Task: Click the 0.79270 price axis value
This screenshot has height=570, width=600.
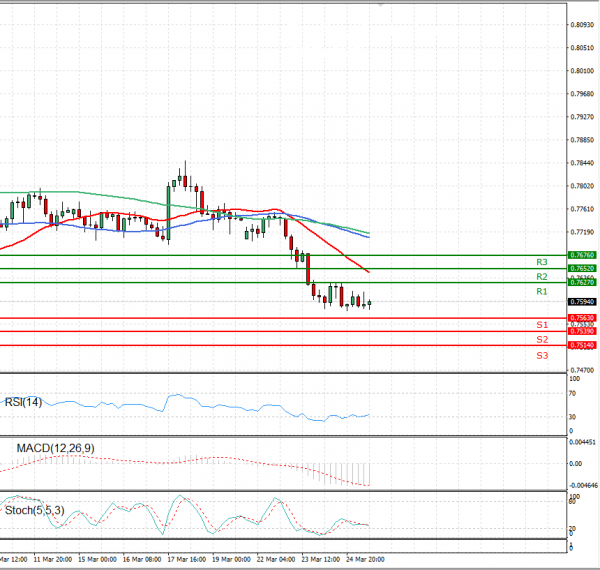Action: click(x=582, y=117)
